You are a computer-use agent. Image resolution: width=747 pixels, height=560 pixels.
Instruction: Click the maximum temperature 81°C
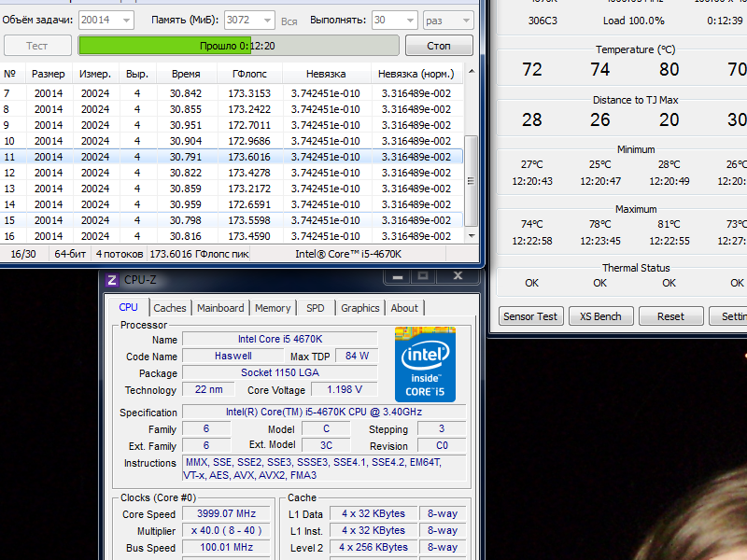[x=669, y=224]
